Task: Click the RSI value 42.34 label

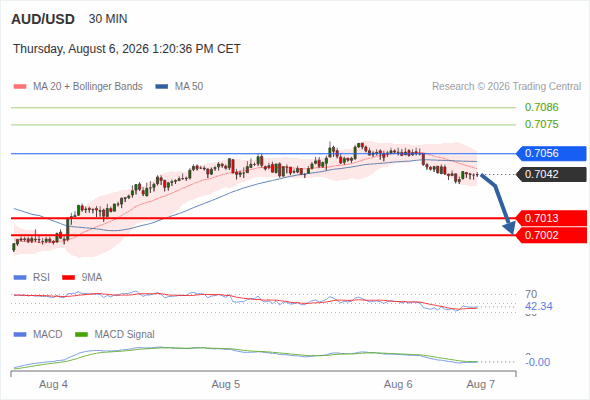Action: (x=539, y=306)
